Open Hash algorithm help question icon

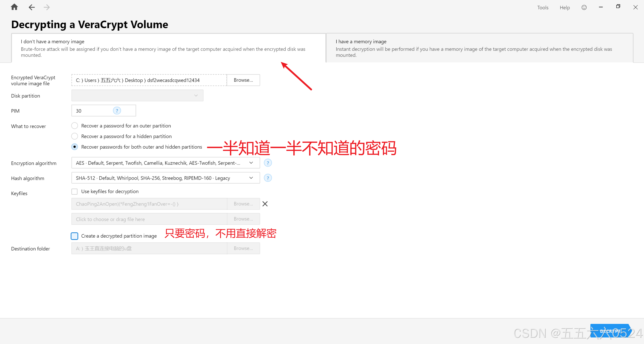(x=268, y=178)
